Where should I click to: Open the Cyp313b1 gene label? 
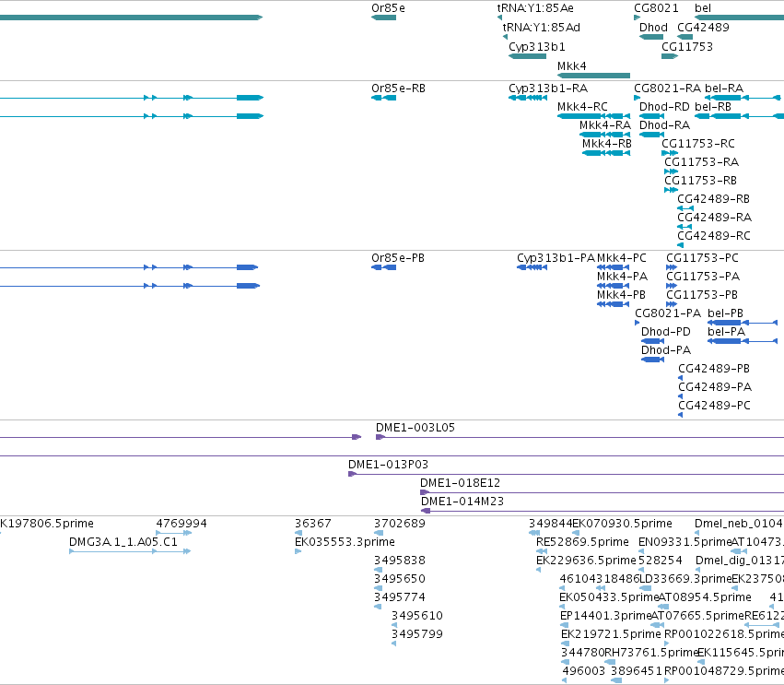pos(536,46)
